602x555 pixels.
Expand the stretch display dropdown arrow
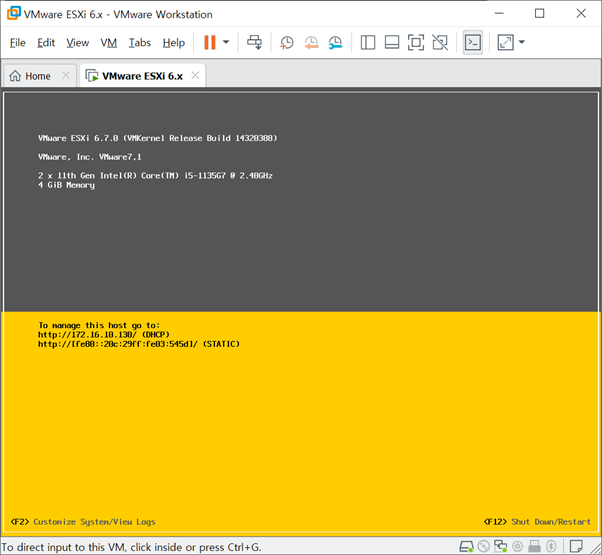coord(521,42)
